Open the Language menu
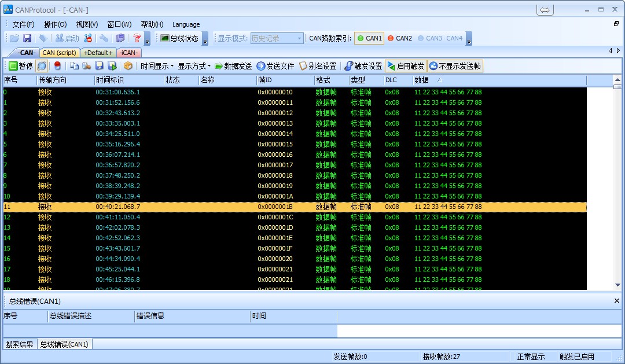The image size is (625, 364). click(x=186, y=24)
